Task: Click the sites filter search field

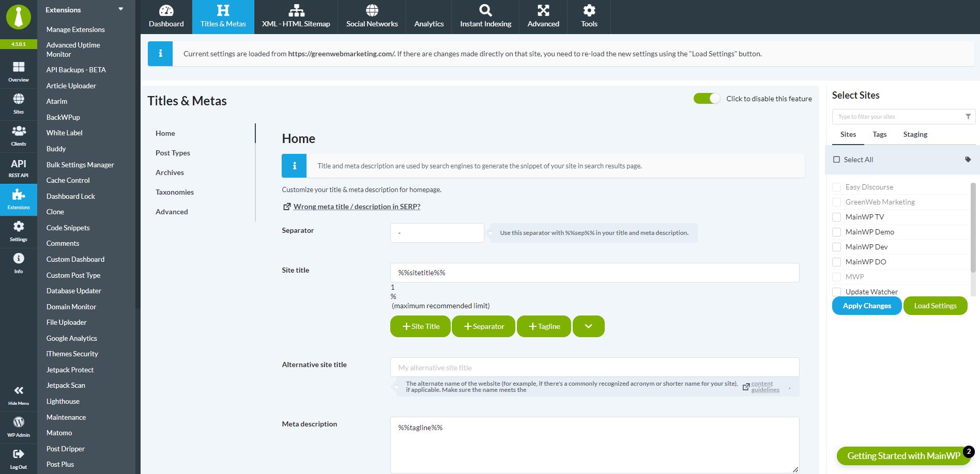Action: click(x=904, y=117)
